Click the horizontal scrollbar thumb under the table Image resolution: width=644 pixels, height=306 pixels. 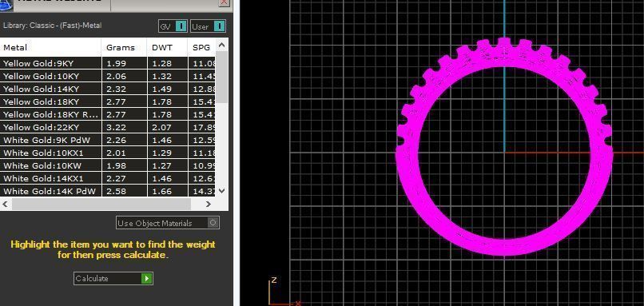101,205
